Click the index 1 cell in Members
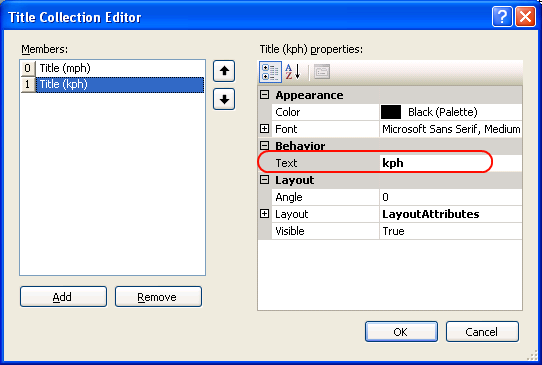The width and height of the screenshot is (542, 365). point(28,85)
